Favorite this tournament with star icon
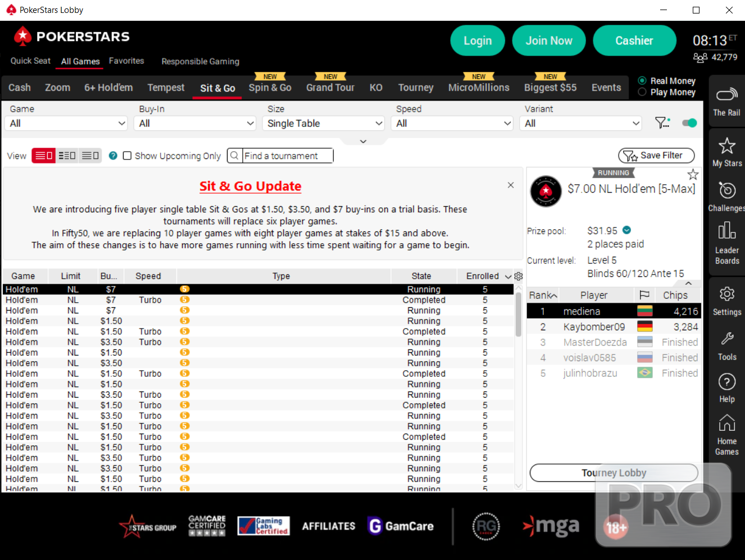Image resolution: width=745 pixels, height=560 pixels. tap(693, 174)
